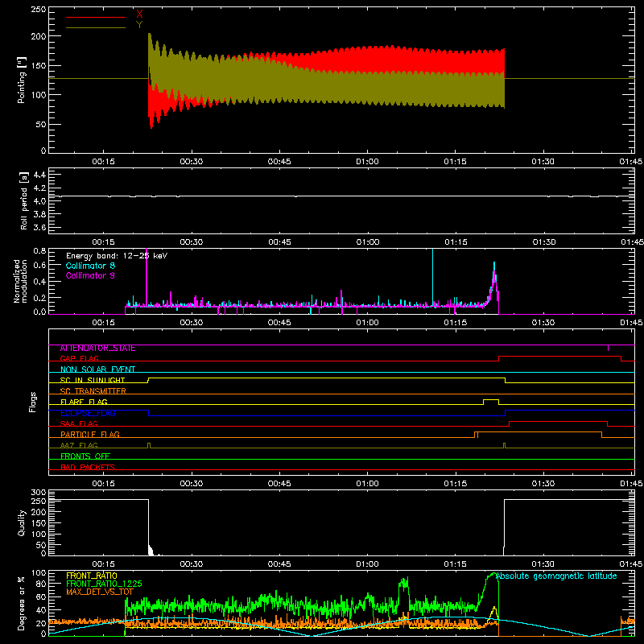Click the tall magenta Collimator 9 spike
This screenshot has height=644, width=644.
[x=147, y=277]
